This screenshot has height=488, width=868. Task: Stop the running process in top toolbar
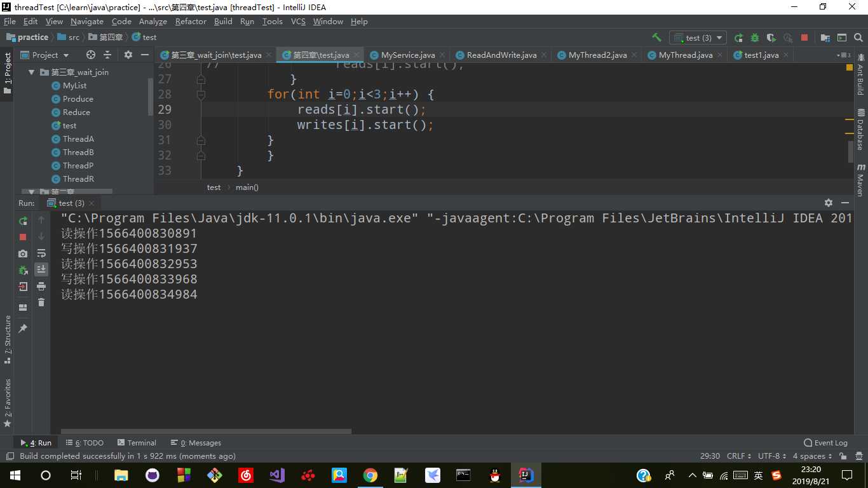804,37
